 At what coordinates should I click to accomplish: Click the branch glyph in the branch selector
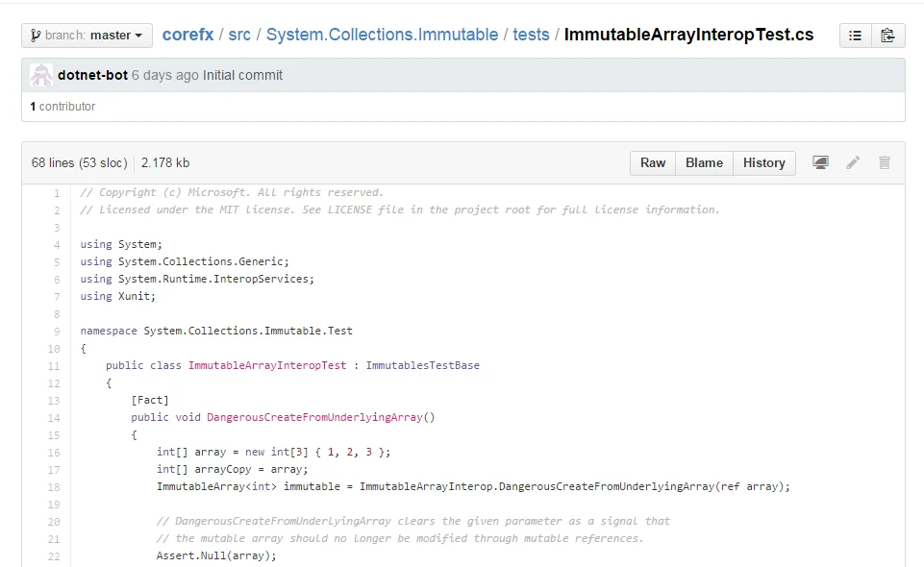36,35
